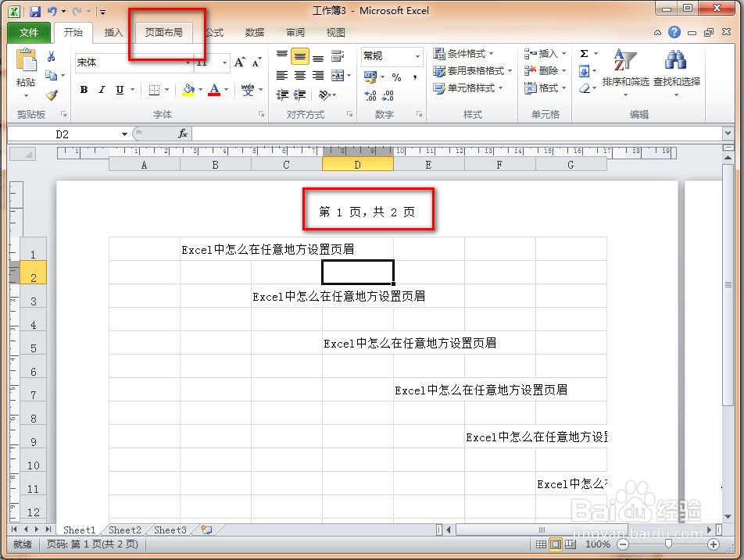Decrease decimal places
Screen dimensions: 744x560
click(x=388, y=95)
